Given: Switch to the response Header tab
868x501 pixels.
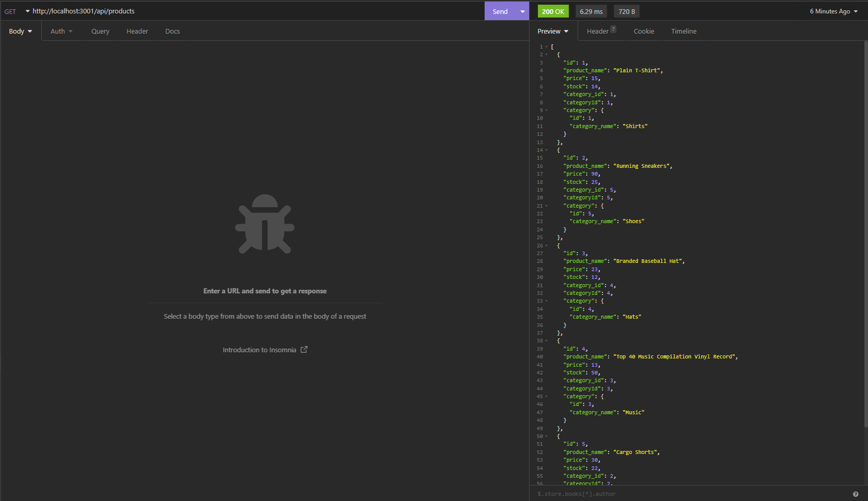Looking at the screenshot, I should click(x=601, y=32).
